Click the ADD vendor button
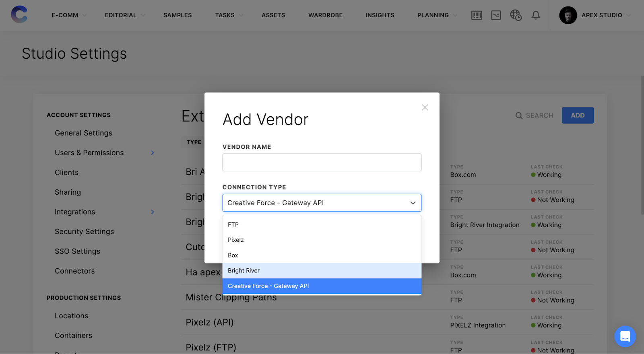Image resolution: width=644 pixels, height=354 pixels. (578, 115)
